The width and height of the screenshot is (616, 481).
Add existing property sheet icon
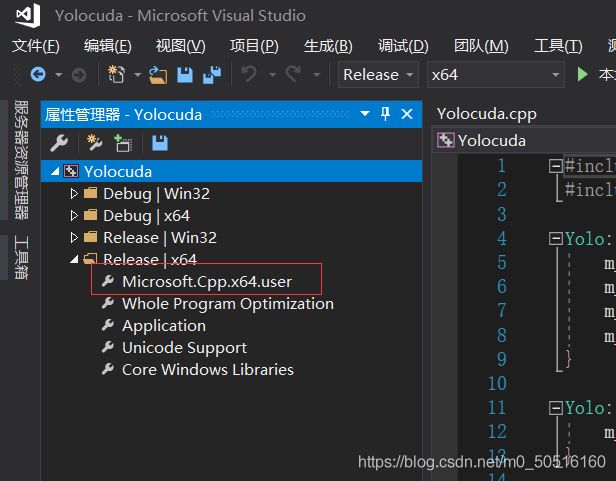point(123,143)
